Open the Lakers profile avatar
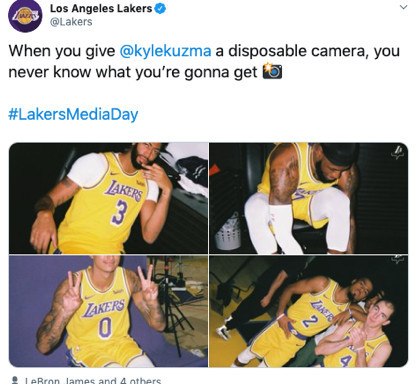The height and width of the screenshot is (387, 417). 25,16
